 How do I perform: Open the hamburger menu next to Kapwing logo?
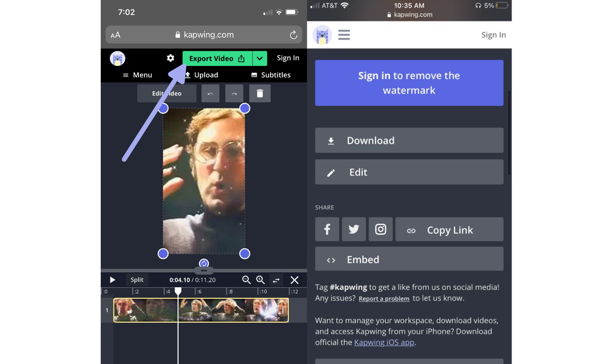(x=344, y=35)
